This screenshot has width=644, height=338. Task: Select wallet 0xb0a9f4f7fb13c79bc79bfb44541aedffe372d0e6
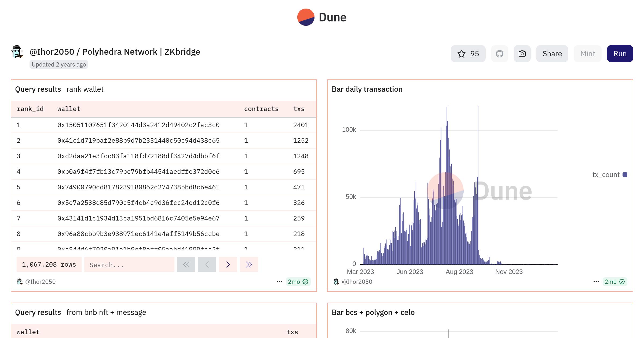pos(138,172)
